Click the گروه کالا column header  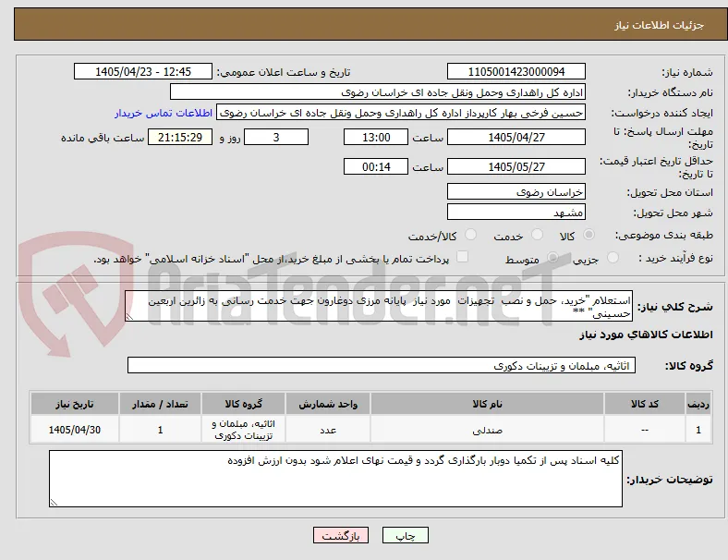point(243,404)
